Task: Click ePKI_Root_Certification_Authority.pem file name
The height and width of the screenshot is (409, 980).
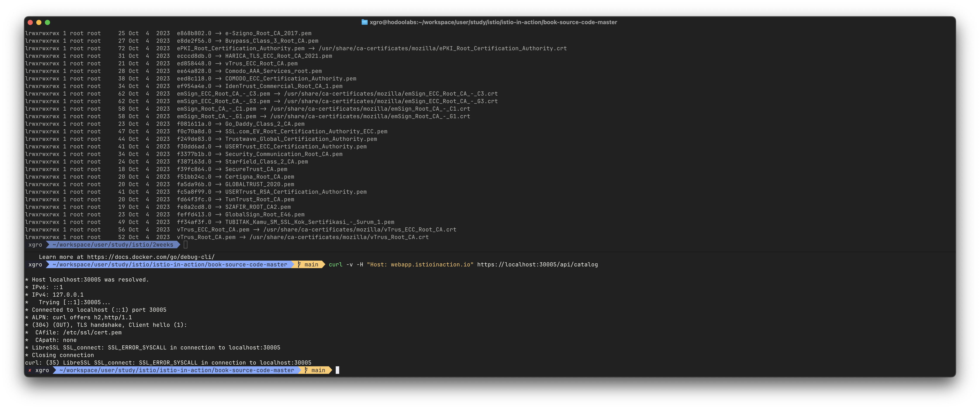Action: coord(240,48)
